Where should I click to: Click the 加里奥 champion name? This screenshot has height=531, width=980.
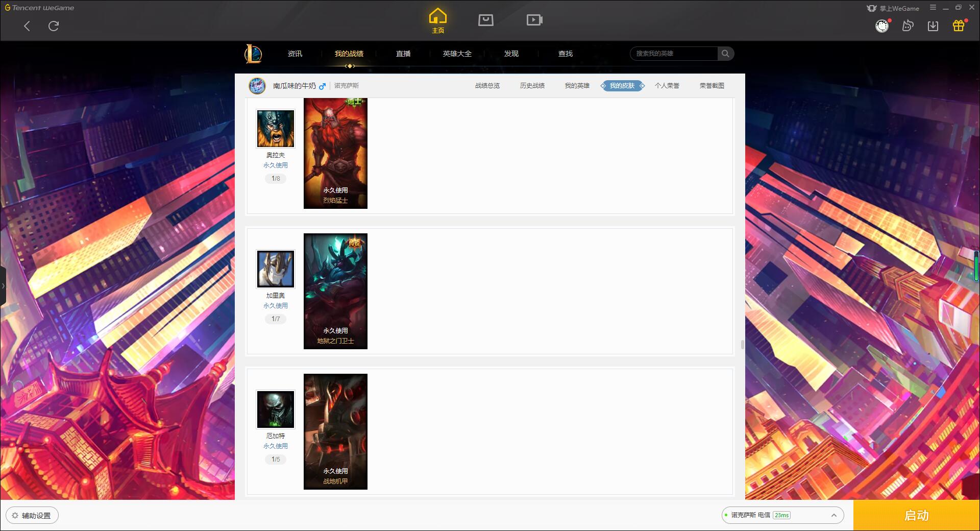point(276,296)
